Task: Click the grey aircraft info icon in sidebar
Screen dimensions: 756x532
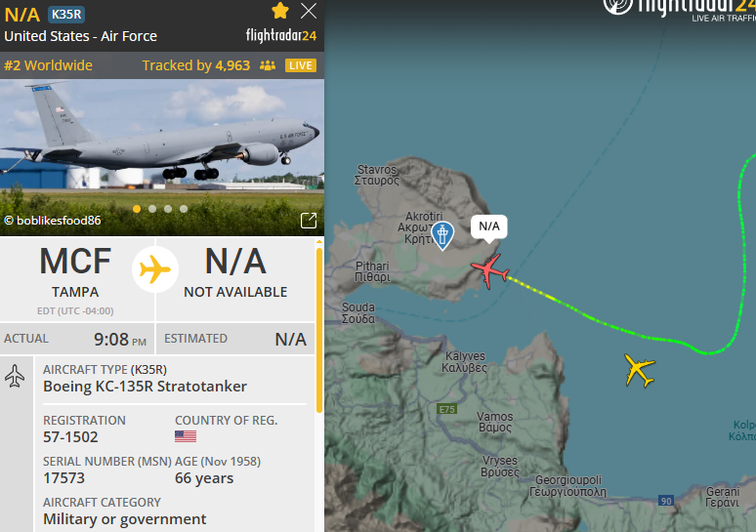Action: [x=15, y=376]
